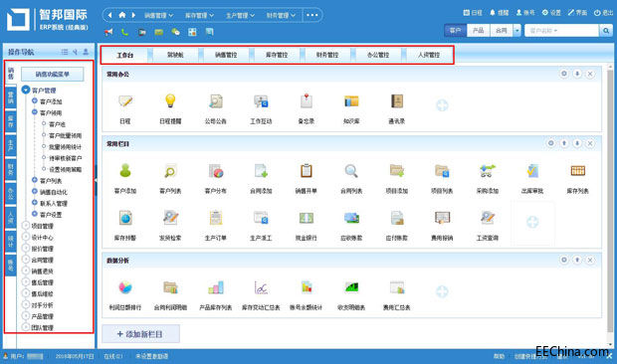
Task: Switch to the 财务管控 tab
Action: (x=327, y=55)
